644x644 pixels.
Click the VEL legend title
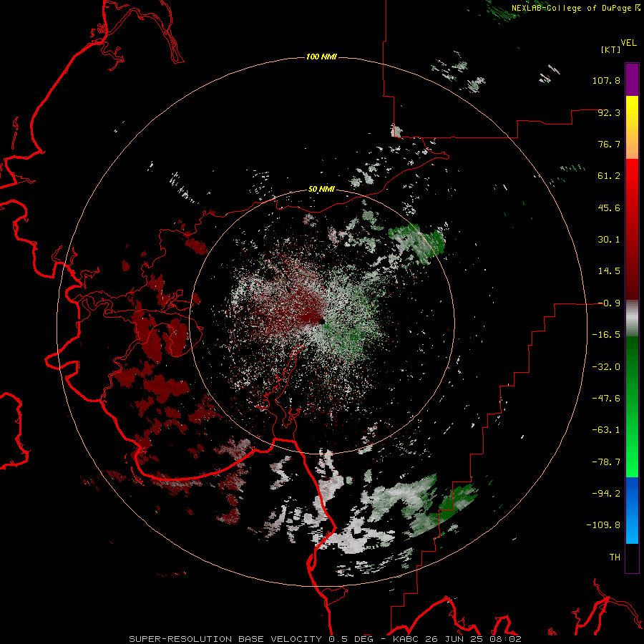click(628, 42)
